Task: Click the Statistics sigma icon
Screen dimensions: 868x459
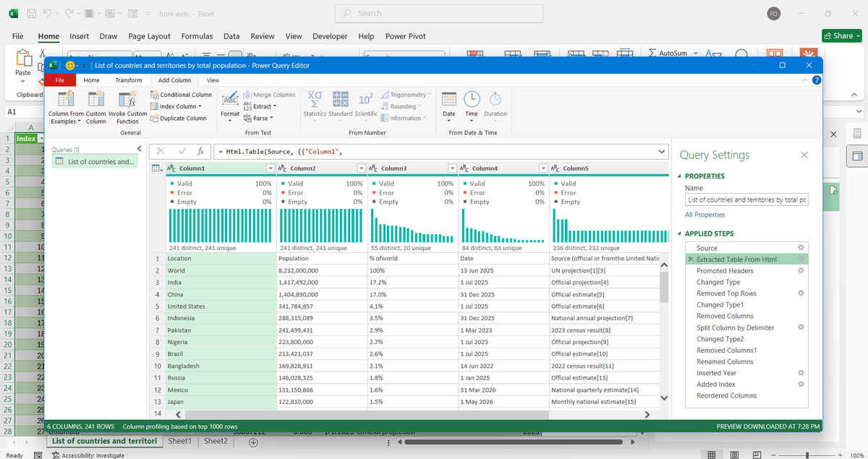Action: pyautogui.click(x=315, y=99)
